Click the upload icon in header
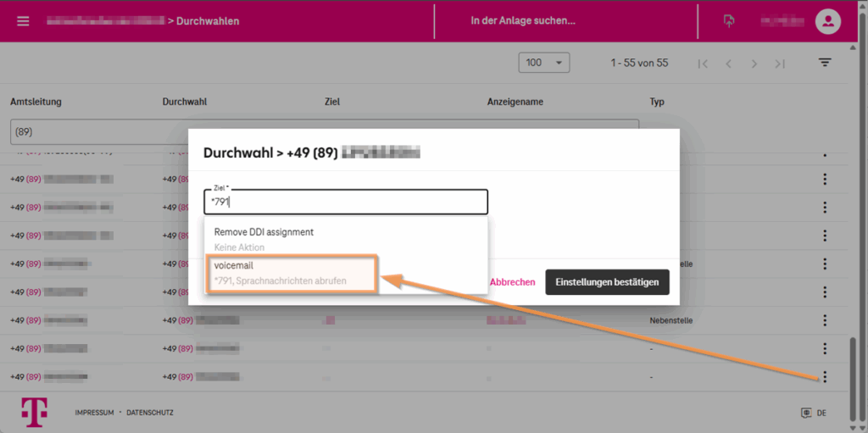 [729, 21]
